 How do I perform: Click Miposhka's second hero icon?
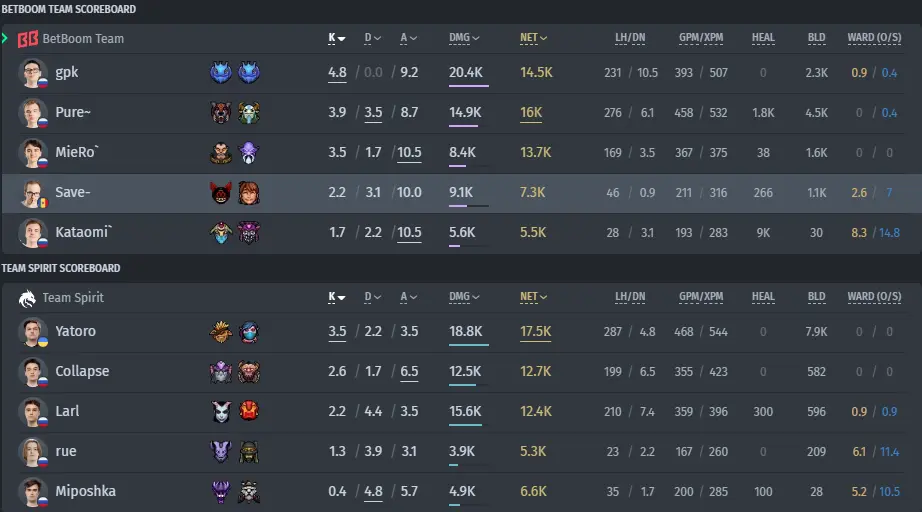click(x=249, y=492)
